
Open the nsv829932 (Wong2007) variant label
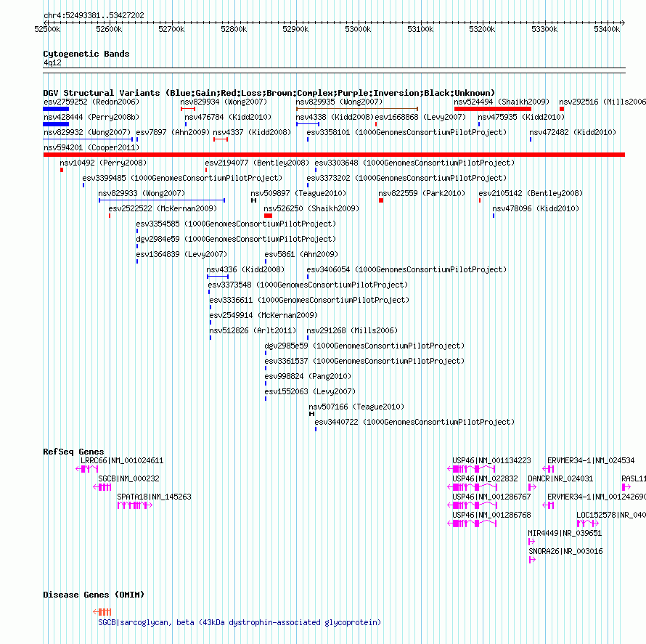(87, 132)
